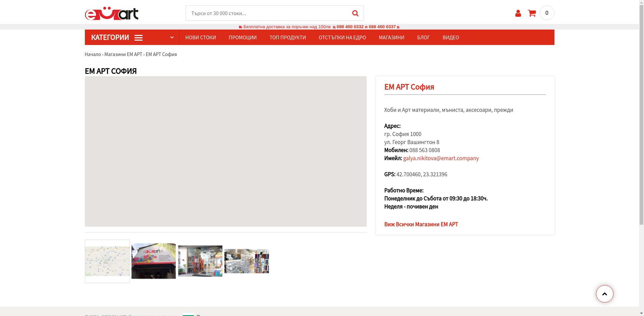This screenshot has height=316, width=644.
Task: Click the search magnifier button
Action: point(355,13)
